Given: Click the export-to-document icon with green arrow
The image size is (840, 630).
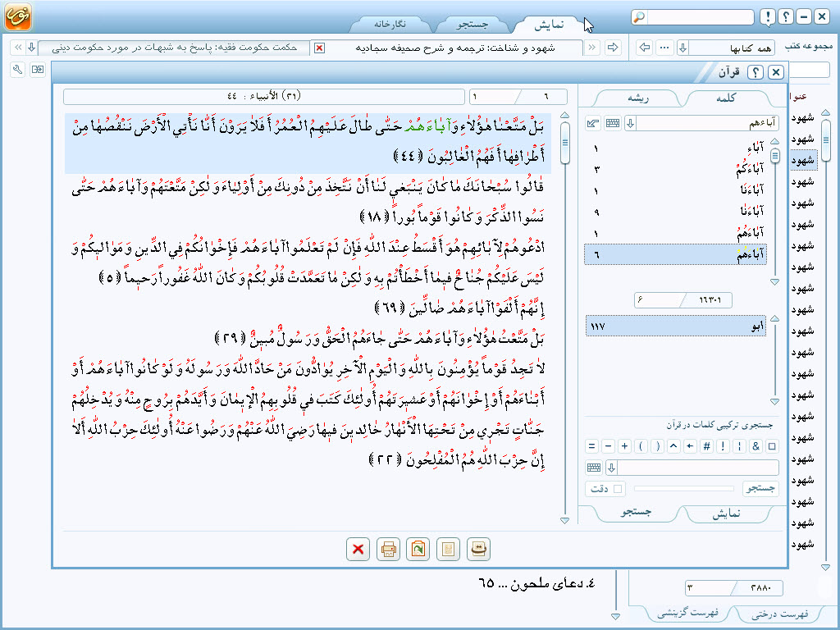Looking at the screenshot, I should click(418, 550).
